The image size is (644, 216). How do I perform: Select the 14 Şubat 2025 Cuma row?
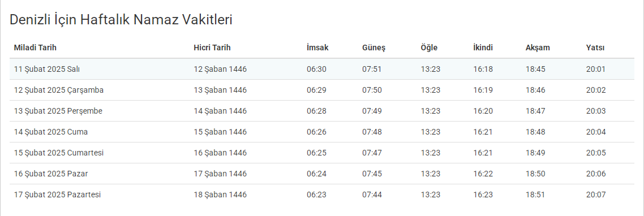(322, 132)
